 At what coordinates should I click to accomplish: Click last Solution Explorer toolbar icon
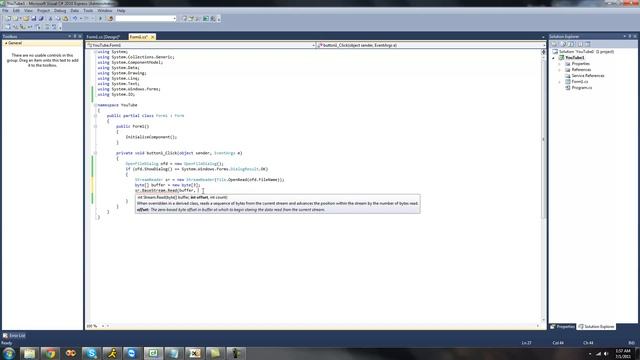coord(587,44)
